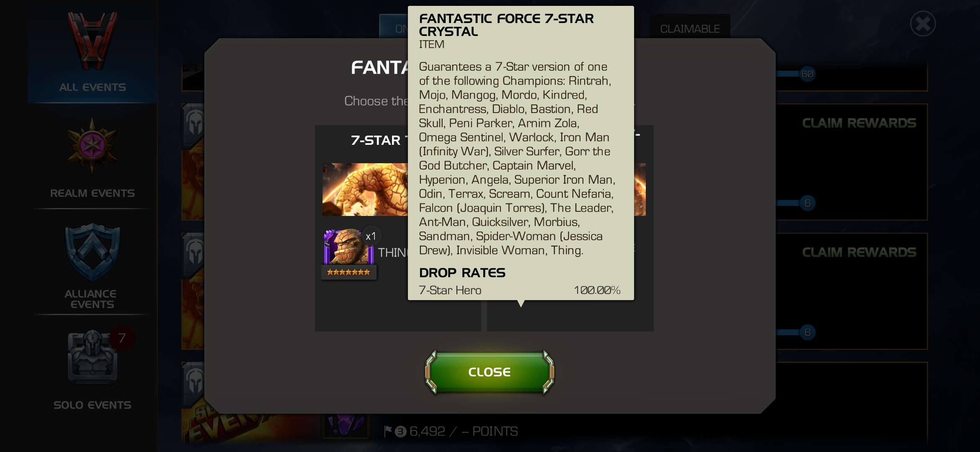The height and width of the screenshot is (452, 980).
Task: Tap the red 7 notification badge
Action: tap(122, 338)
